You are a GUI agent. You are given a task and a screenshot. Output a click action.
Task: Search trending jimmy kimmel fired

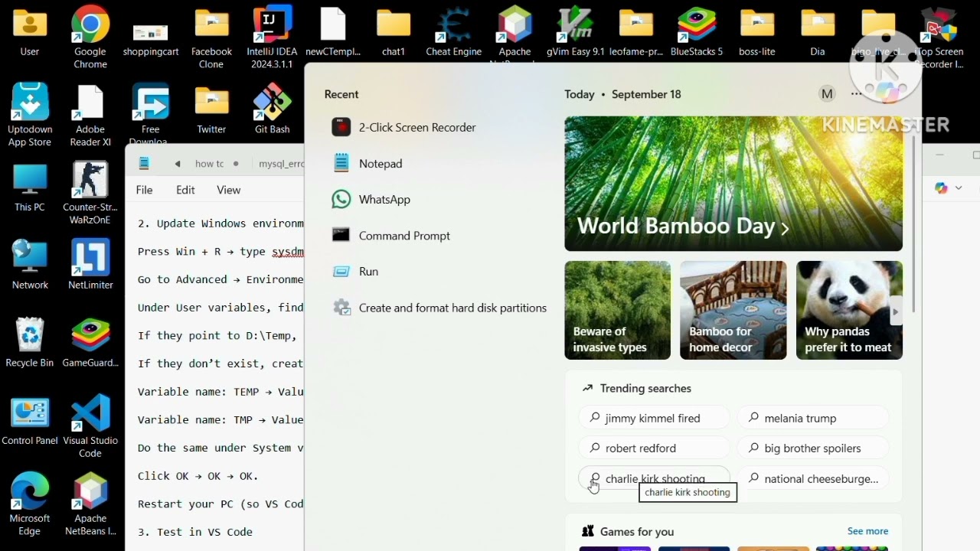[x=655, y=418]
